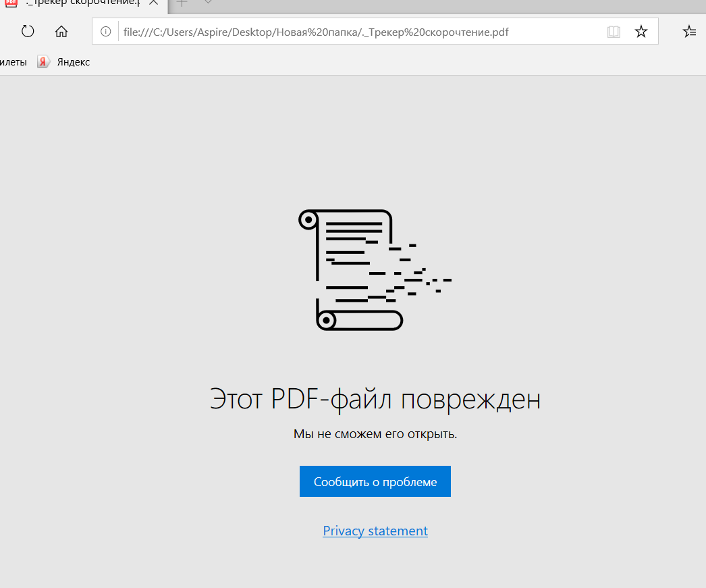Click the Refresh page icon
Image resolution: width=706 pixels, height=588 pixels.
tap(28, 31)
